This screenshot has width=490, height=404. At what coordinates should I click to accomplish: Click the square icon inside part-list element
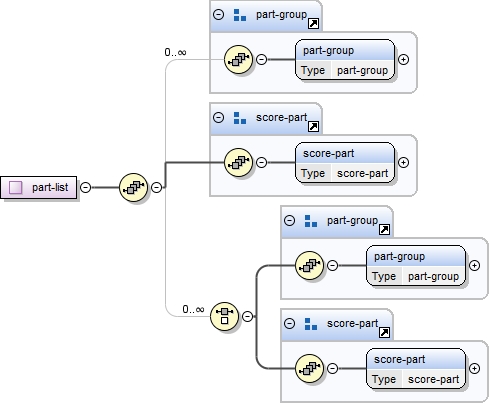tap(16, 187)
